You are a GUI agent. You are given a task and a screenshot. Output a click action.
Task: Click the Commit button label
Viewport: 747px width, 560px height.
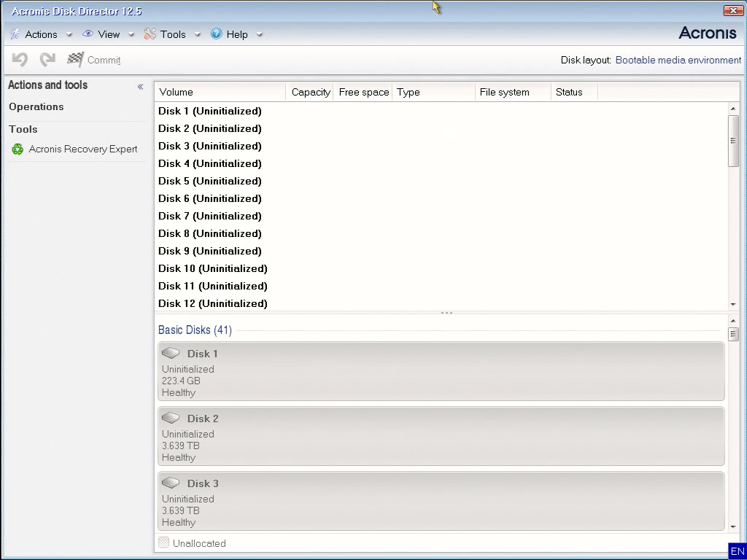point(104,60)
